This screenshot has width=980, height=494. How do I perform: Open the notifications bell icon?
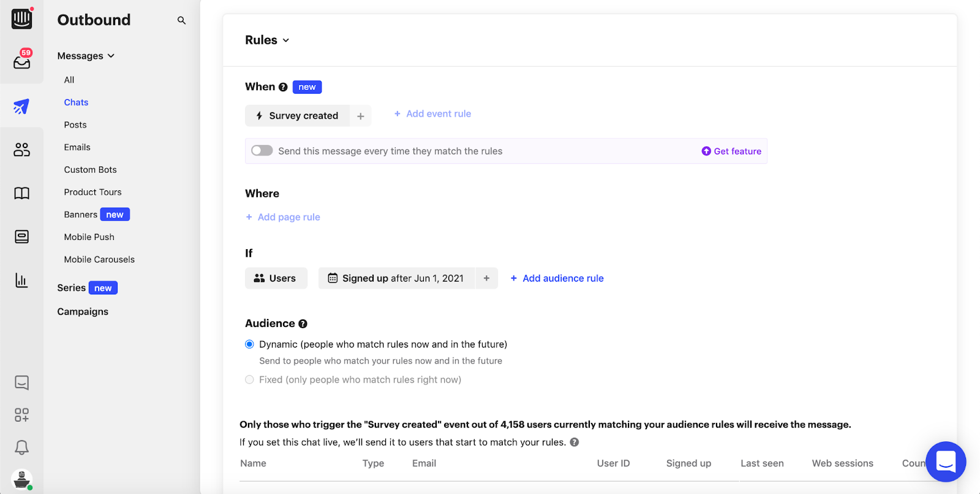[21, 447]
